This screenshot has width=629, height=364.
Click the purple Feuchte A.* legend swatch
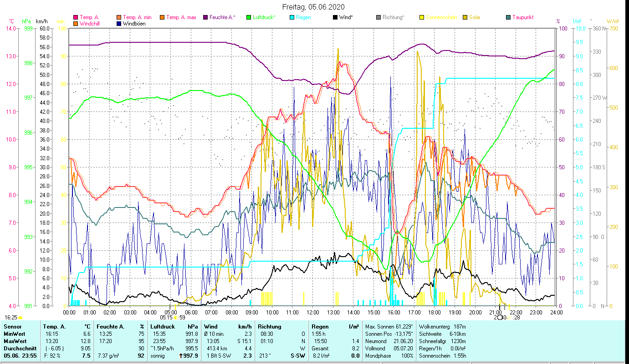[x=205, y=18]
